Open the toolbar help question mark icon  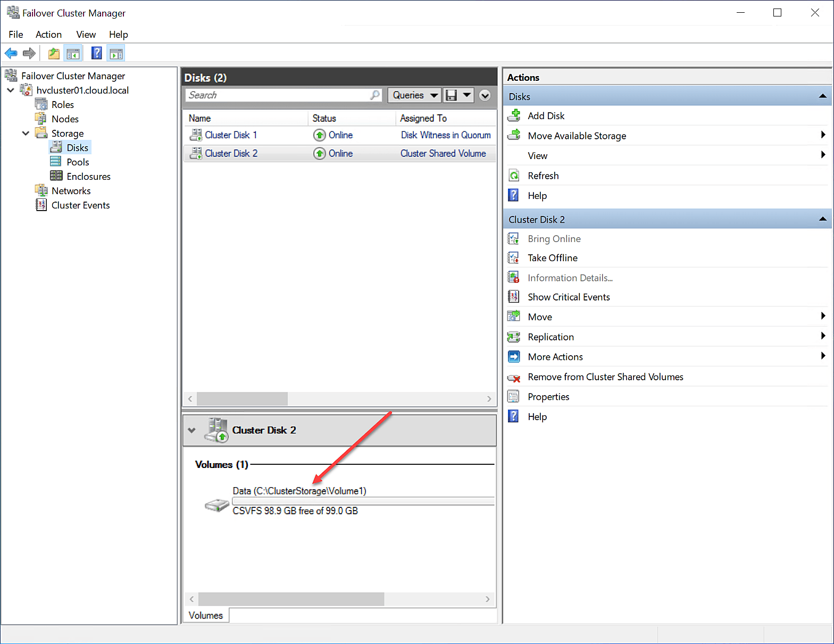[96, 53]
